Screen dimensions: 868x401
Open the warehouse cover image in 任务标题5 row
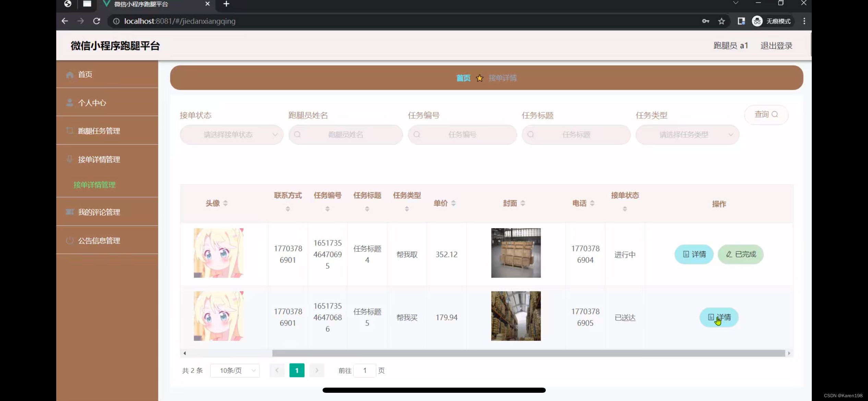click(x=516, y=316)
